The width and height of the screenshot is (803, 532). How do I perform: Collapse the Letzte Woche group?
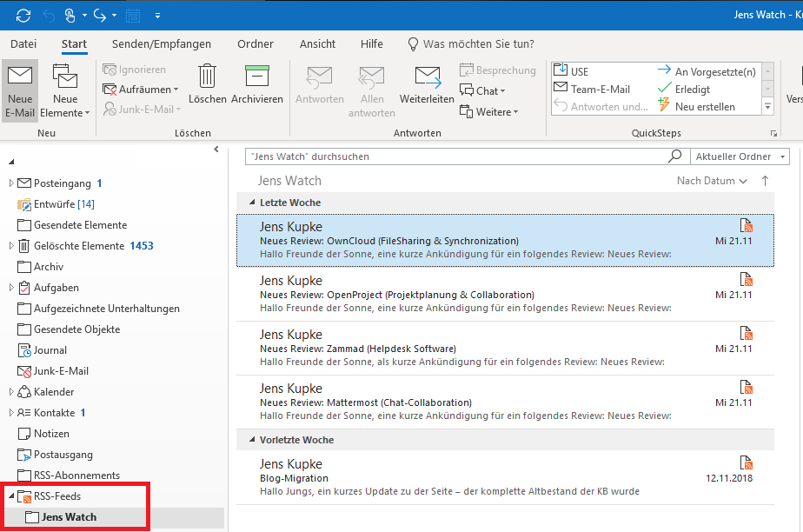point(250,203)
